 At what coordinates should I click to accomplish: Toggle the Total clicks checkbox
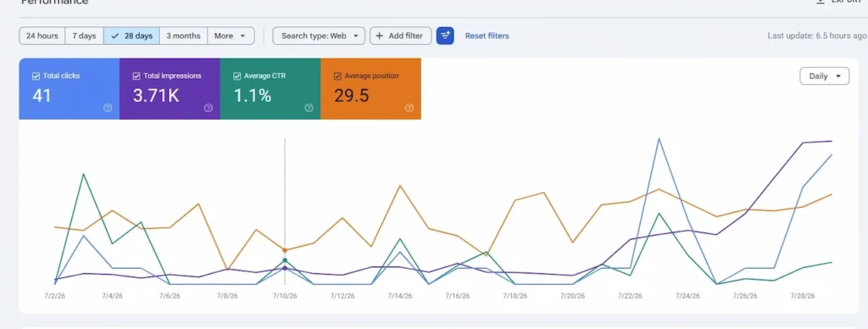click(36, 75)
